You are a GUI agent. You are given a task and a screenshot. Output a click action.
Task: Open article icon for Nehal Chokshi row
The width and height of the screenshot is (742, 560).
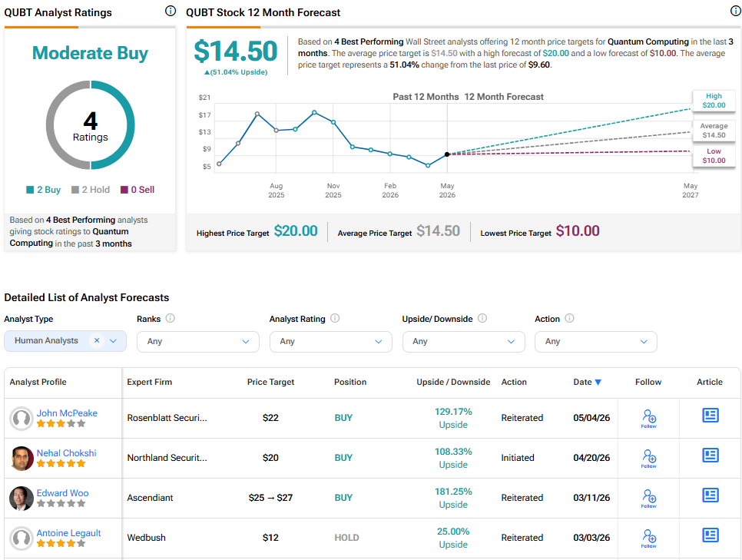[711, 456]
